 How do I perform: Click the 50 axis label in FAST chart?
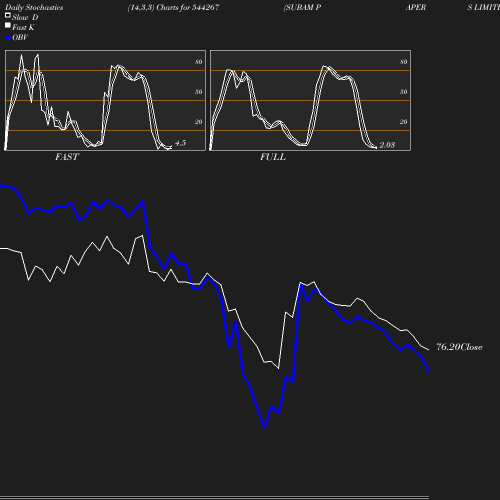point(199,92)
